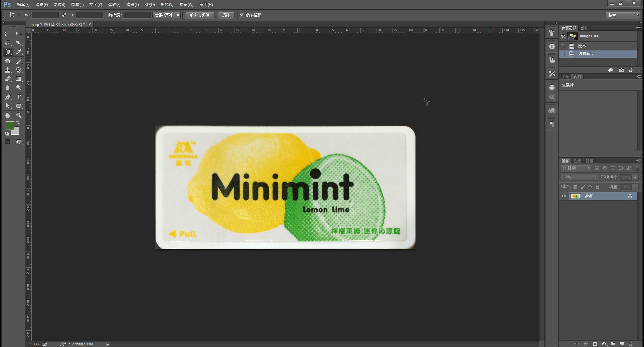Select the Brush tool
The height and width of the screenshot is (347, 644).
[19, 61]
